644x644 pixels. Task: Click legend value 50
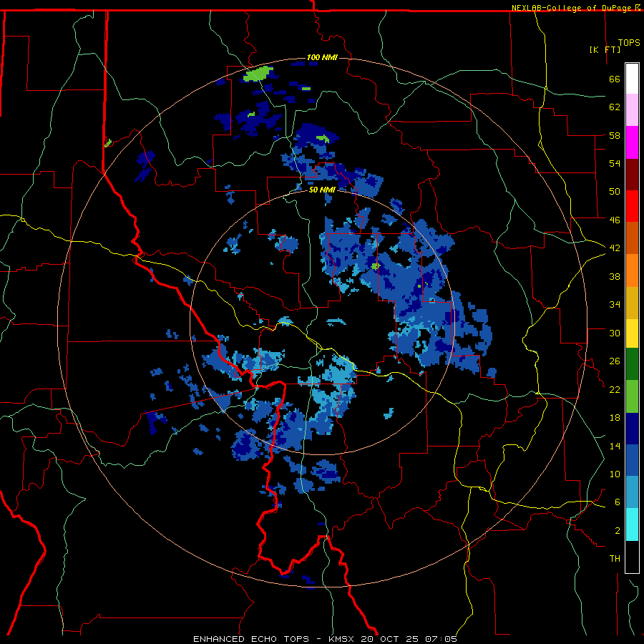point(615,192)
